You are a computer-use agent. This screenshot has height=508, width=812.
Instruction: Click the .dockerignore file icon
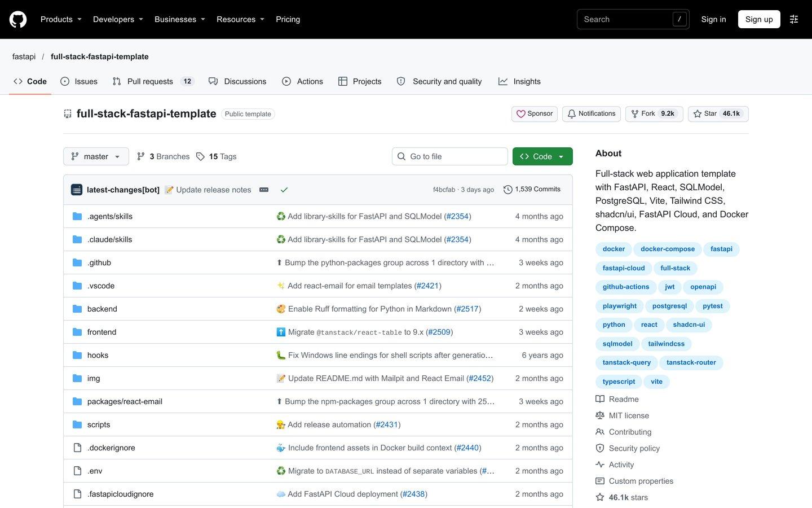pos(77,448)
